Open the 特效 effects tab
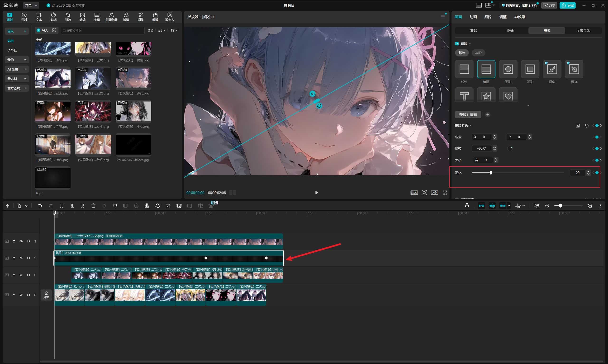Screen dimensions: 608x364 tap(68, 17)
